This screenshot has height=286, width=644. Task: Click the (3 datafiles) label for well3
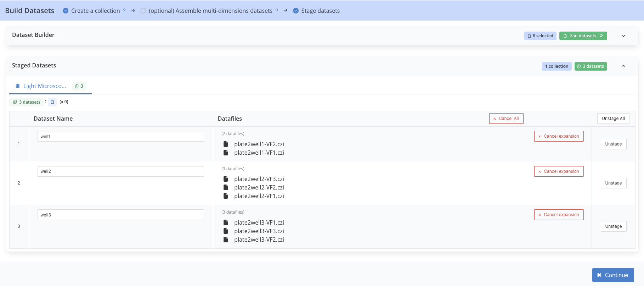click(233, 212)
